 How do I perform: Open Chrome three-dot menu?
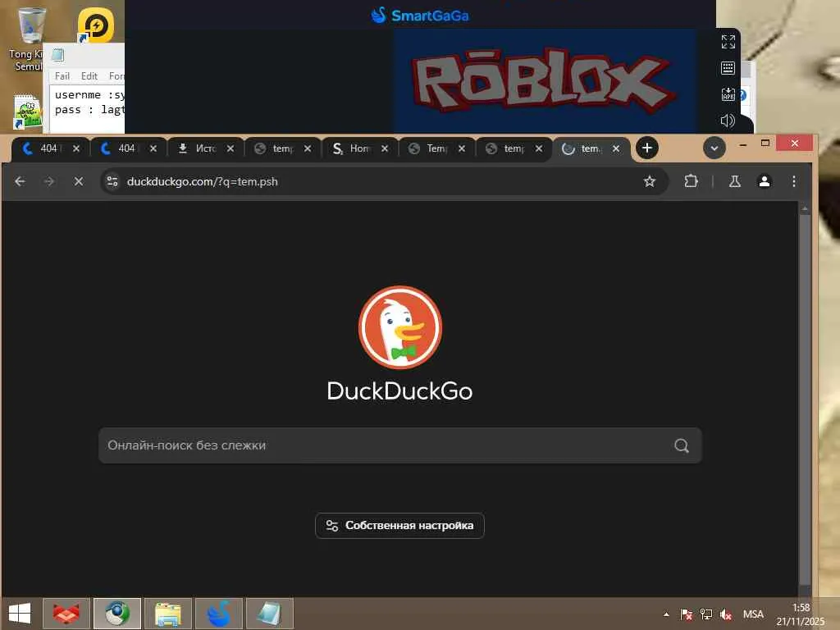[793, 181]
